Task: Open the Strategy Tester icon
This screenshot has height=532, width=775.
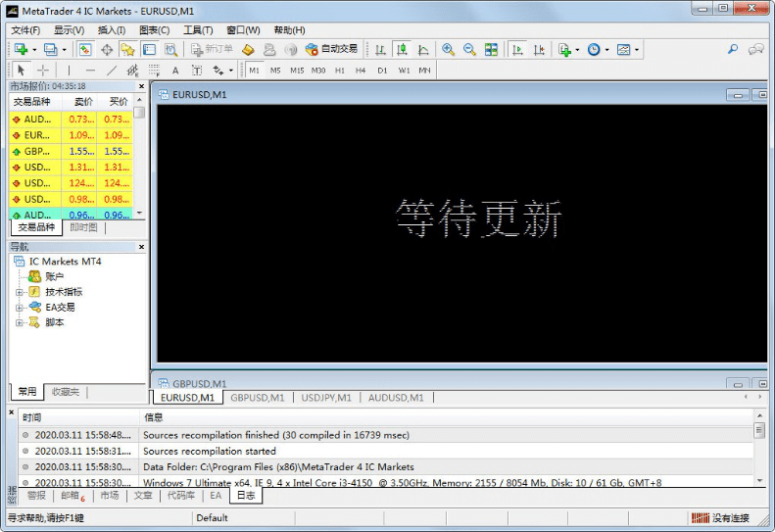Action: click(170, 49)
